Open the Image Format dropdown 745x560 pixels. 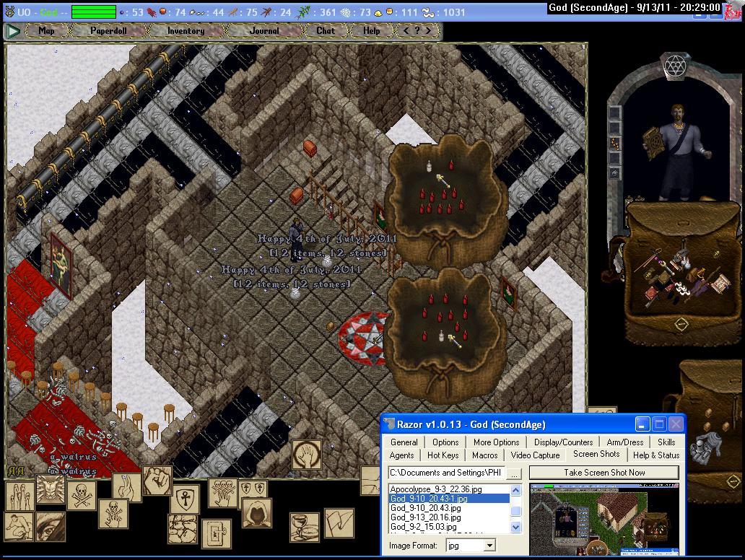click(x=489, y=546)
